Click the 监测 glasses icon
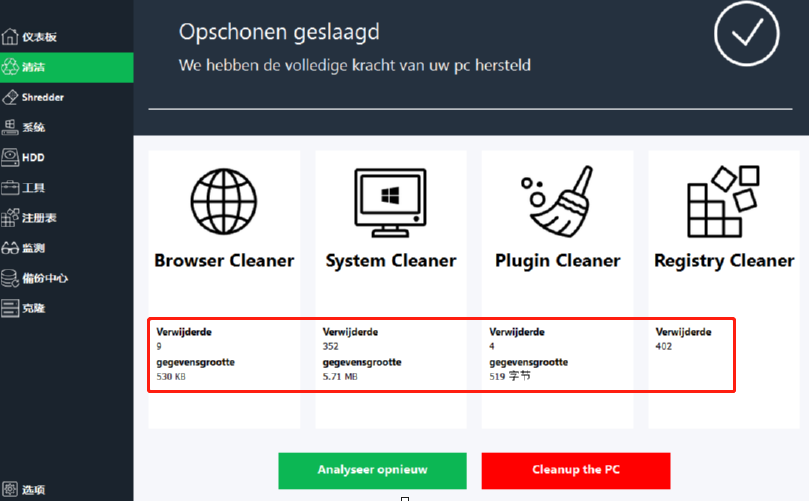 tap(10, 247)
